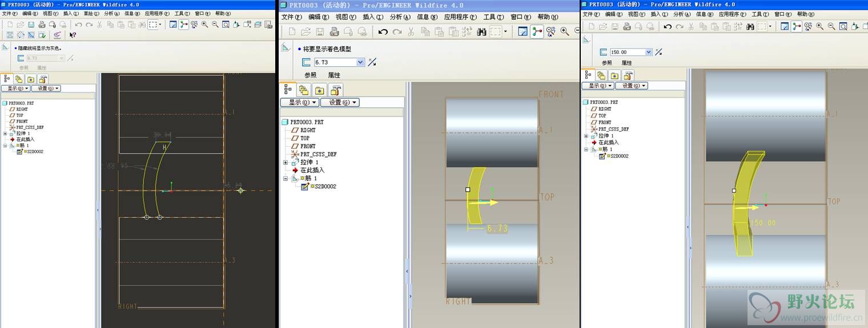Select TOP datum plane in right window tree
Viewport: 868px width, 328px height.
tap(602, 116)
